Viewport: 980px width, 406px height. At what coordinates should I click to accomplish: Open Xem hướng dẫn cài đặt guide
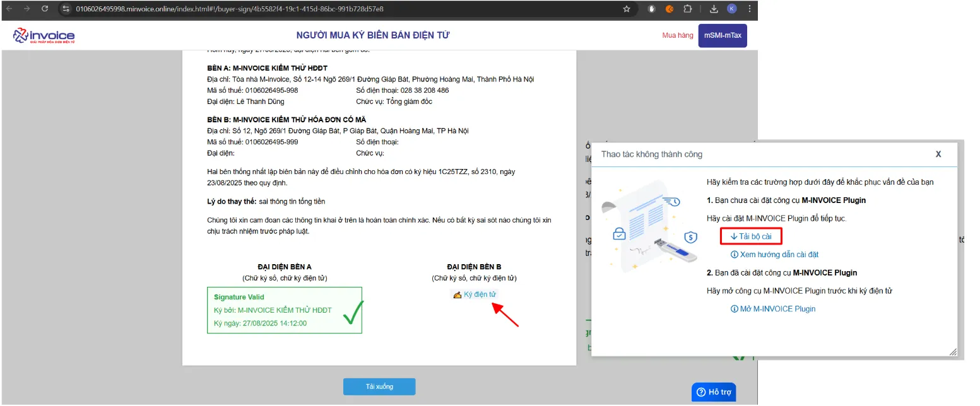point(774,255)
